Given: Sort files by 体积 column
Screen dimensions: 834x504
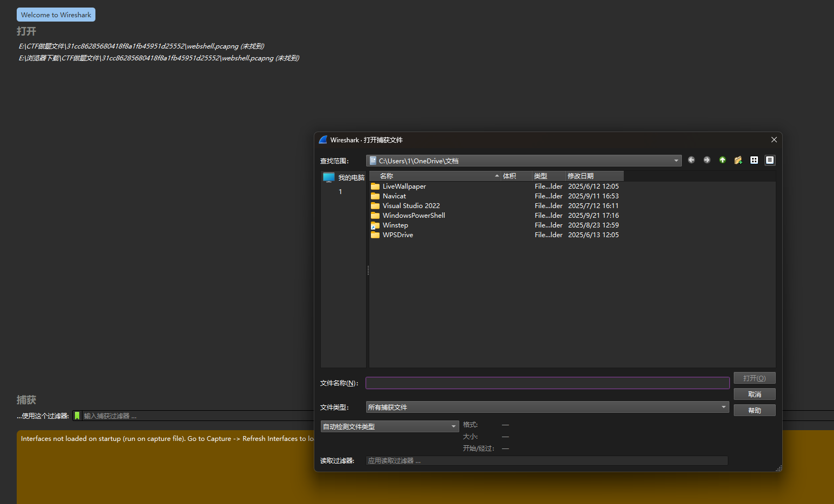Looking at the screenshot, I should tap(516, 176).
